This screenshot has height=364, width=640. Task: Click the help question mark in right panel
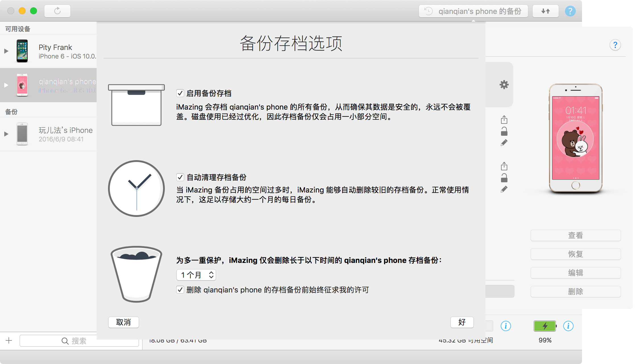[x=615, y=45]
